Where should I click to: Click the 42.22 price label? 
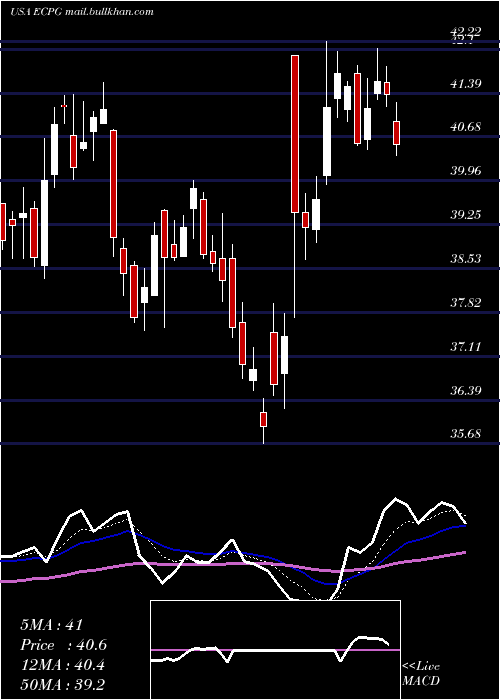(466, 31)
